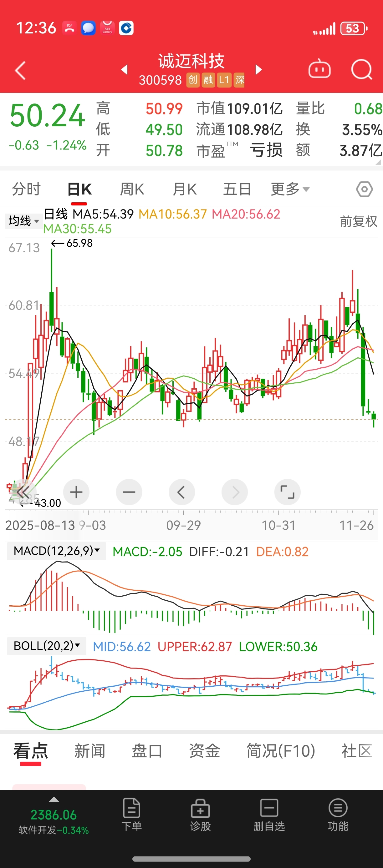Tap the 市值109.01亿 market cap value
Image resolution: width=383 pixels, height=868 pixels.
[239, 108]
